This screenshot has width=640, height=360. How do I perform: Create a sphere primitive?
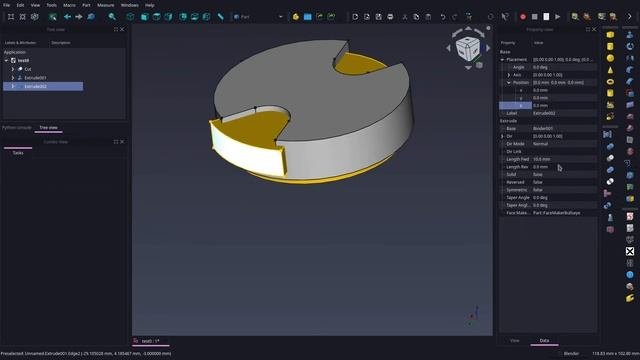610,58
